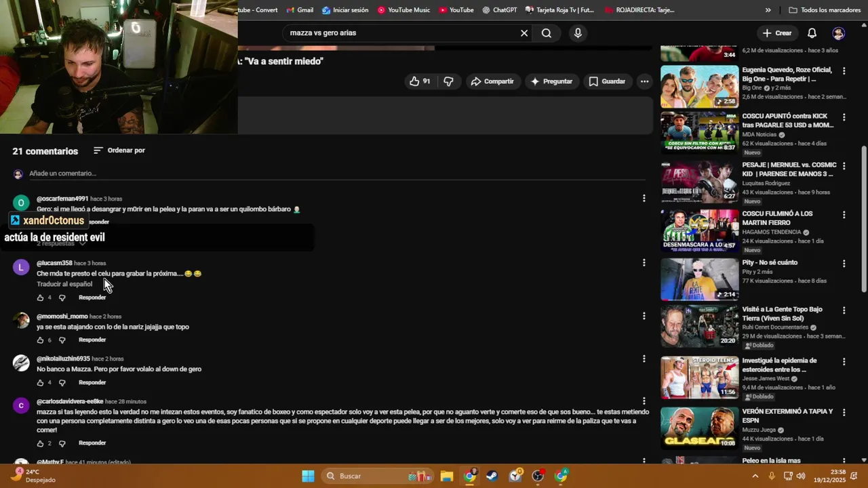Dislike the nikolailuzhin6935 comment
868x488 pixels.
(x=62, y=383)
